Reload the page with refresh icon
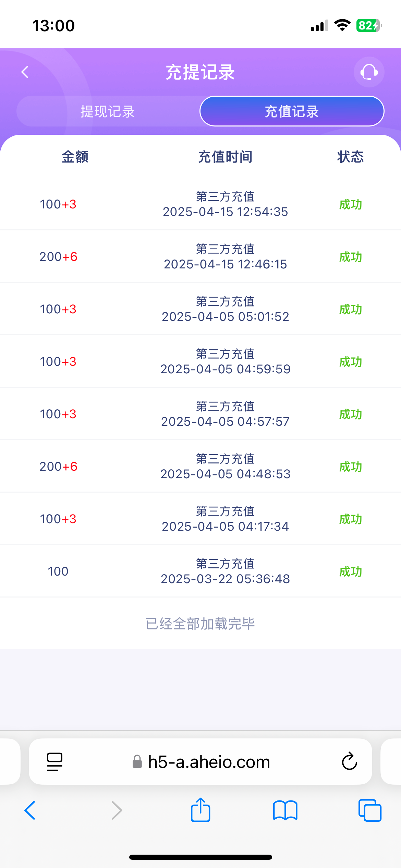 click(349, 762)
